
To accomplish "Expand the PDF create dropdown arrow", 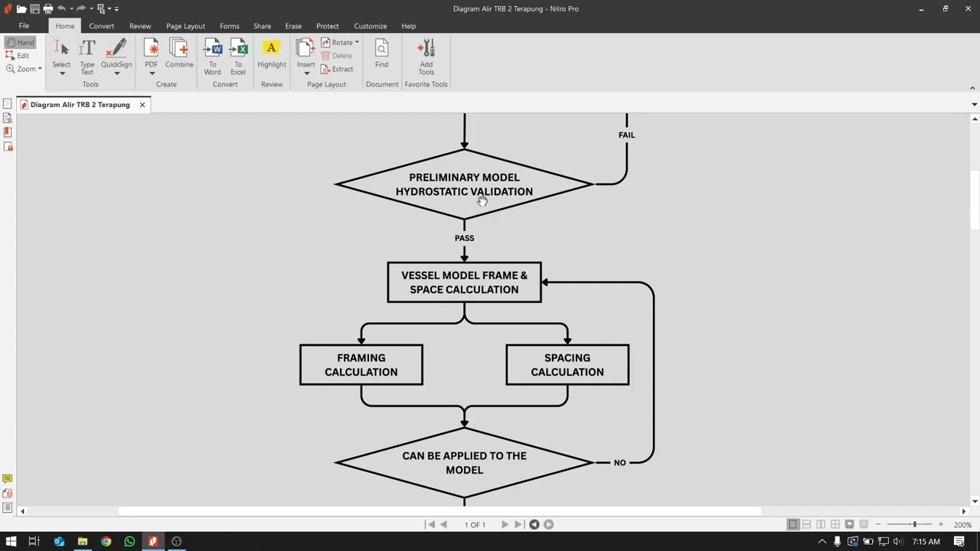I will 152,73.
